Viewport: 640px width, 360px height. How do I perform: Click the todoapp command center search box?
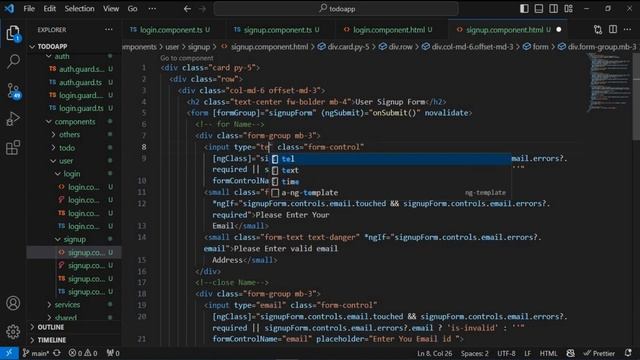(x=336, y=9)
